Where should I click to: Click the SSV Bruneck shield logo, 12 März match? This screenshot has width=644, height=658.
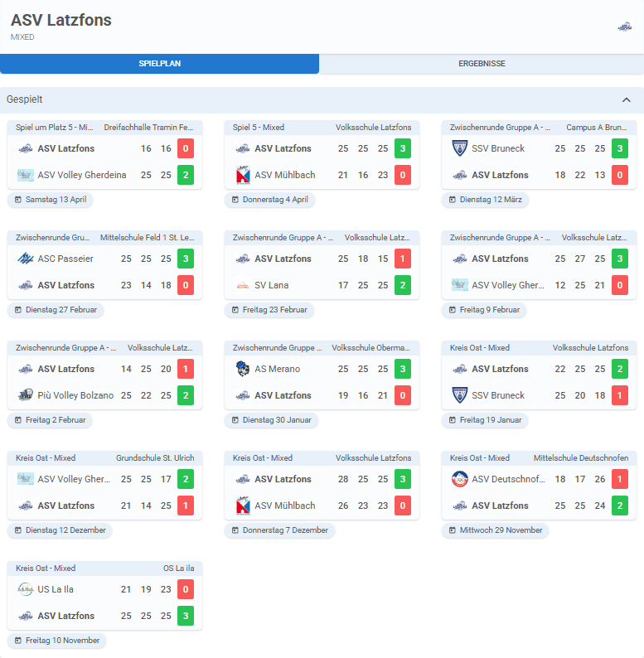(460, 148)
